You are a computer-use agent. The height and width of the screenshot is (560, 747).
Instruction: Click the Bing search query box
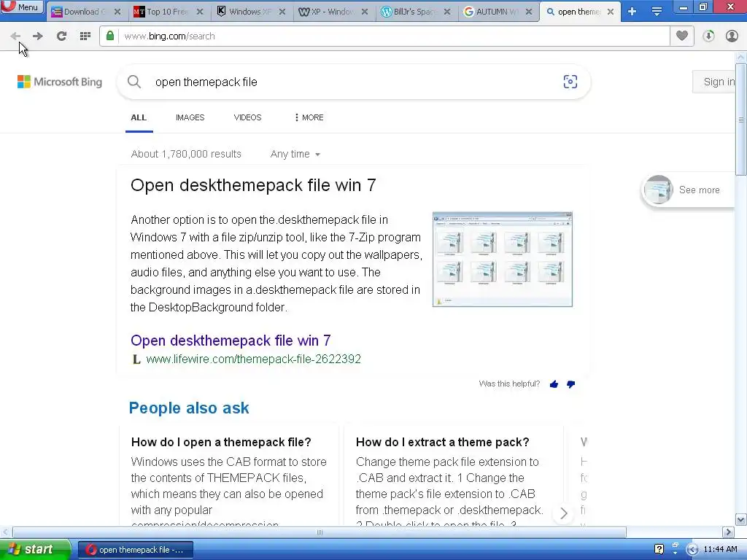coord(352,82)
